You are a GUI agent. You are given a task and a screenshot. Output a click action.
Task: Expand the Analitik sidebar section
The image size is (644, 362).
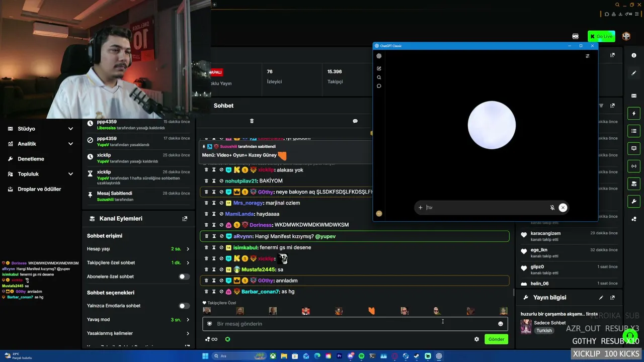pyautogui.click(x=40, y=144)
